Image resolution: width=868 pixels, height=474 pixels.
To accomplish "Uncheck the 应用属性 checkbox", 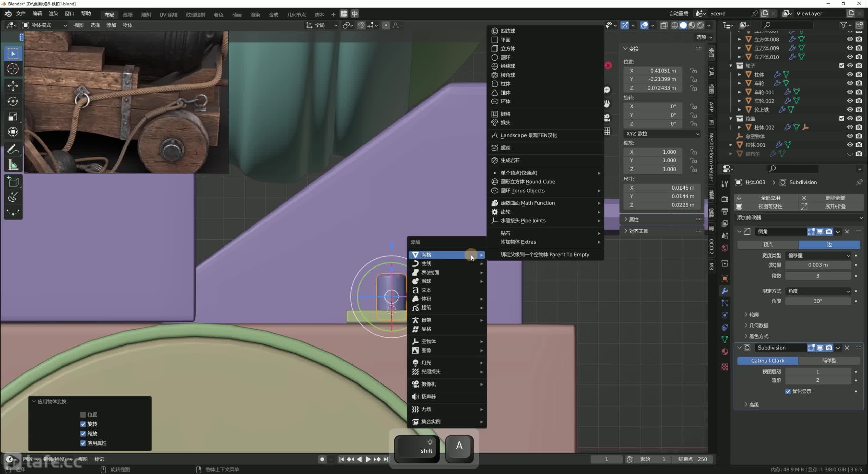I will pos(83,443).
